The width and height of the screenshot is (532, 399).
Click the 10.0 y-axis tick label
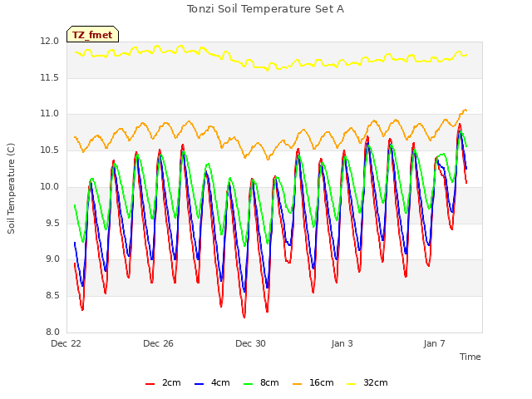pos(50,186)
